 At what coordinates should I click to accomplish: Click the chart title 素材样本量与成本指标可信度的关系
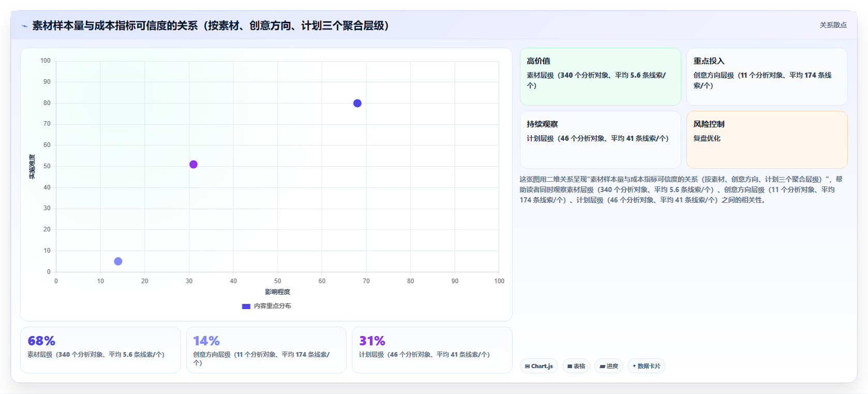coord(211,25)
